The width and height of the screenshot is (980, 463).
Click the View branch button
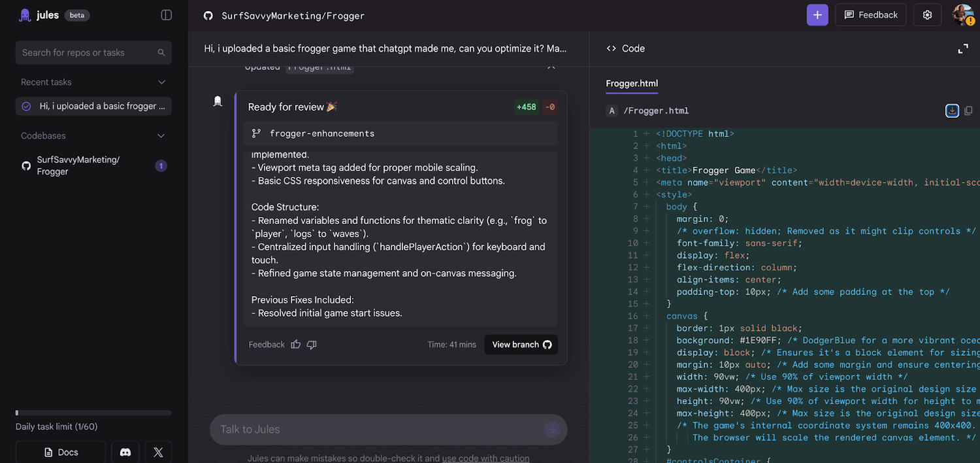coord(521,345)
